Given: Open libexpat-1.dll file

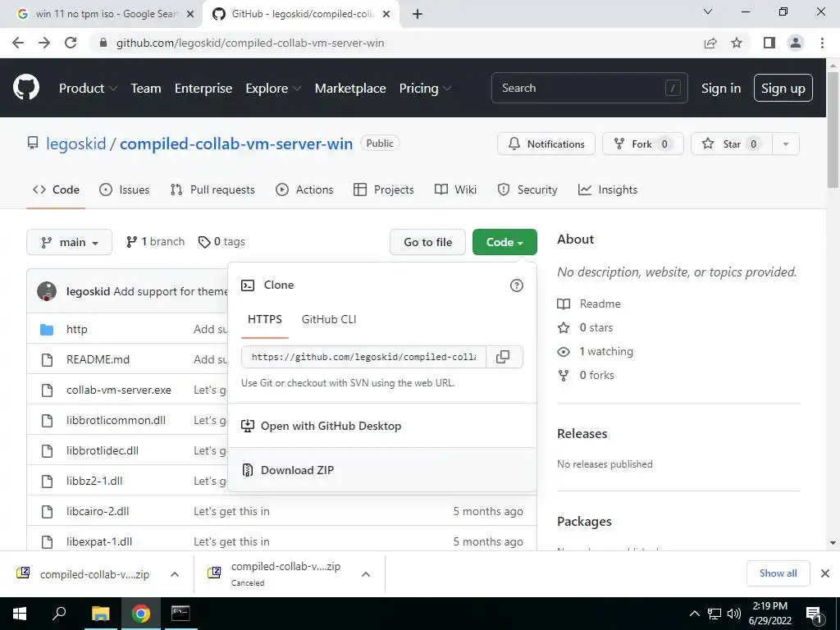Looking at the screenshot, I should (x=99, y=541).
